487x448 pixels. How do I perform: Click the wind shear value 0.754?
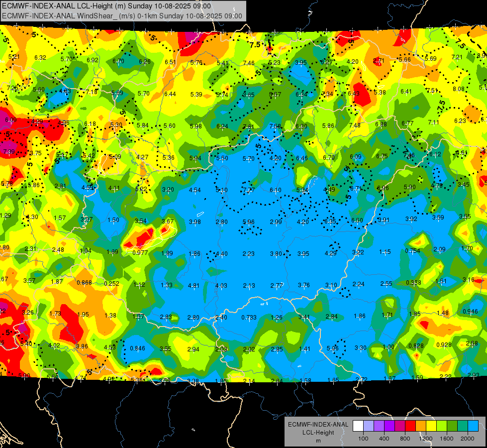coord(412,250)
